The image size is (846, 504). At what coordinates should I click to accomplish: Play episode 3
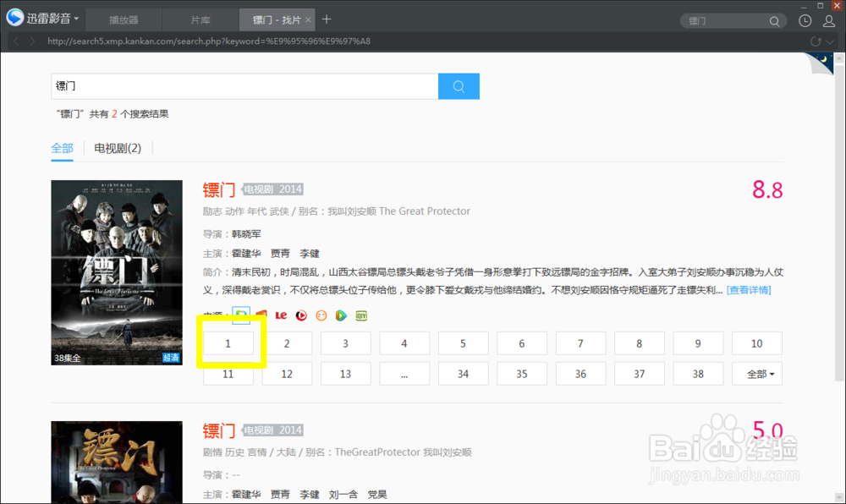(346, 343)
